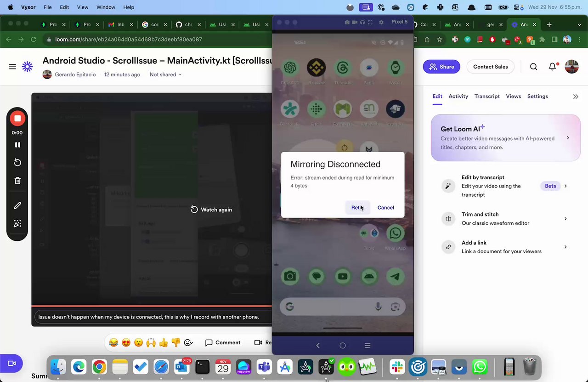Screen dimensions: 588x382
Task: Switch to the Edit tab
Action: pyautogui.click(x=437, y=97)
